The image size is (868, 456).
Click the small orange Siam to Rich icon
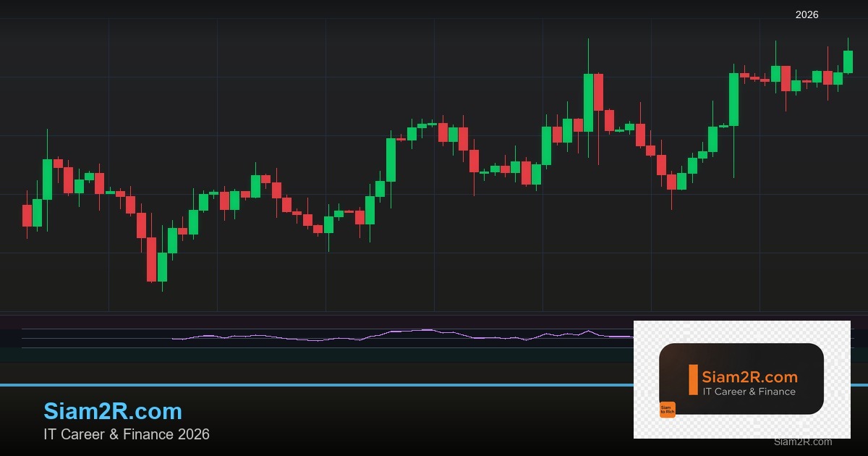[667, 410]
